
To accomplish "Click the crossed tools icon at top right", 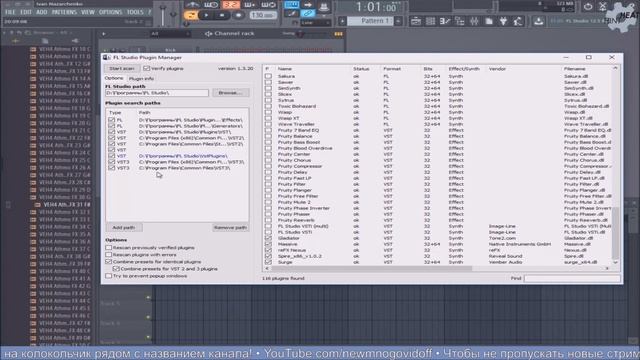I will pyautogui.click(x=603, y=6).
